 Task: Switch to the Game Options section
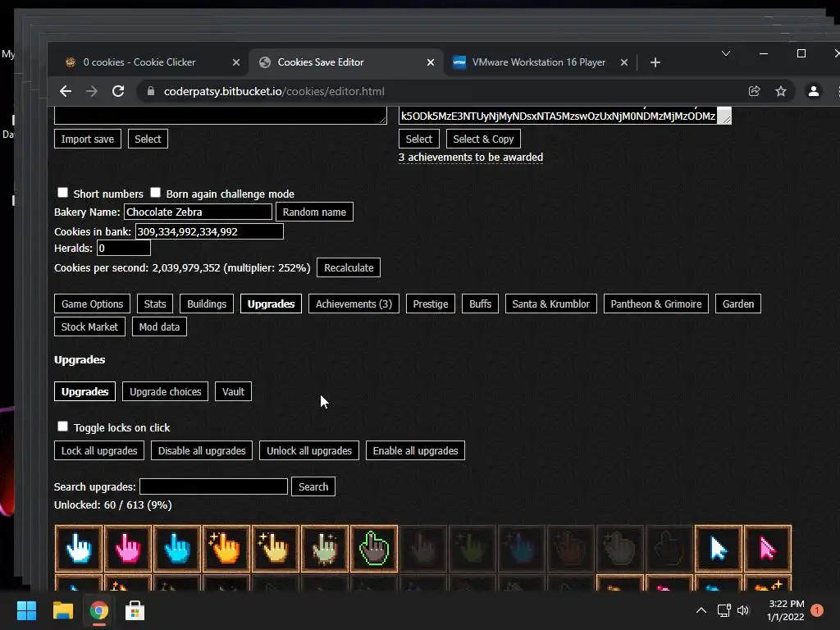(92, 304)
